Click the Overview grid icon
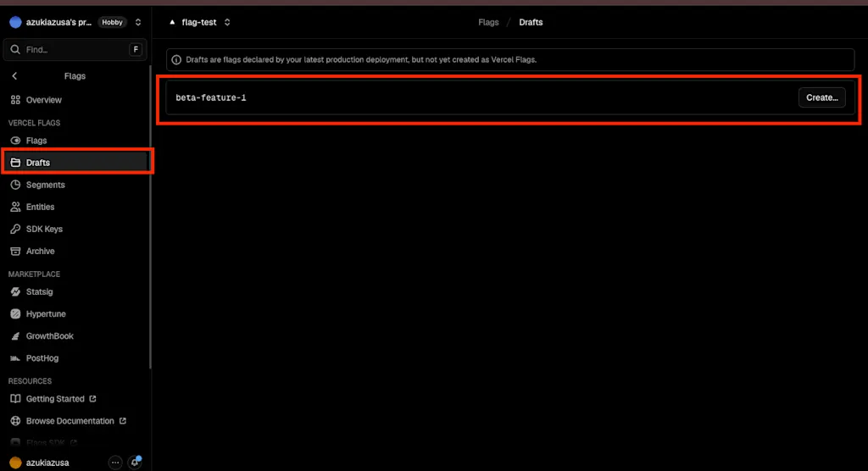Screen dimensions: 868x471 [15, 100]
